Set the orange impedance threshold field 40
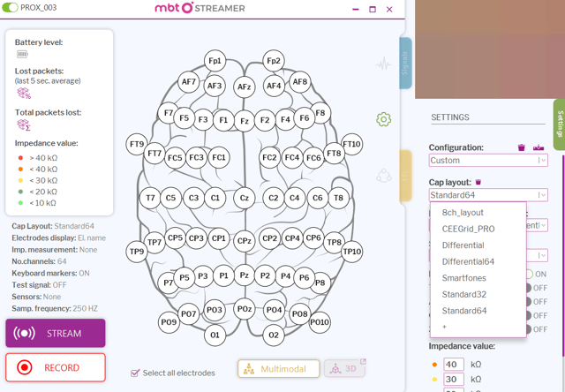This screenshot has height=392, width=565. click(x=454, y=365)
